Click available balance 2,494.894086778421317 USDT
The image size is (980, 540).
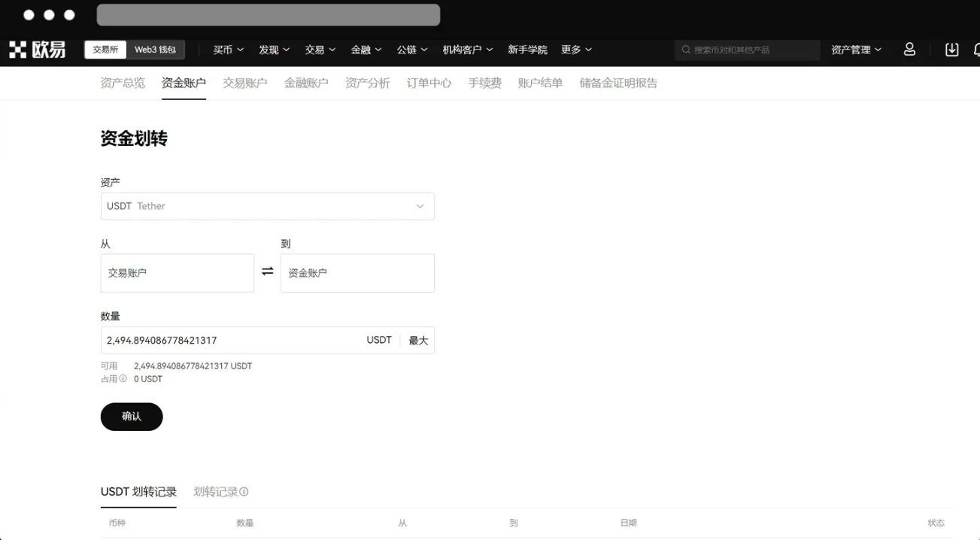click(193, 366)
